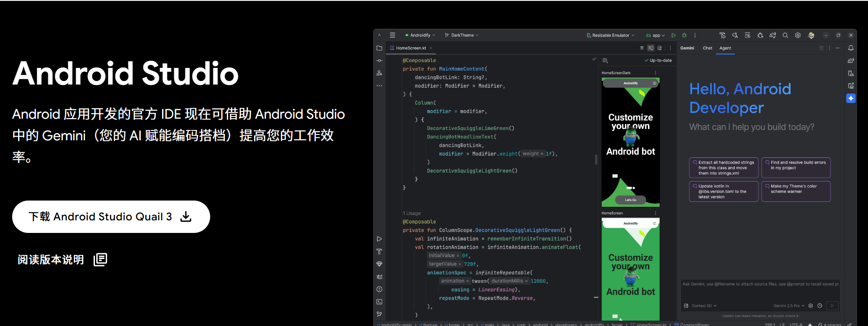The height and width of the screenshot is (326, 868).
Task: Expand the Context (6) dropdown
Action: click(704, 306)
